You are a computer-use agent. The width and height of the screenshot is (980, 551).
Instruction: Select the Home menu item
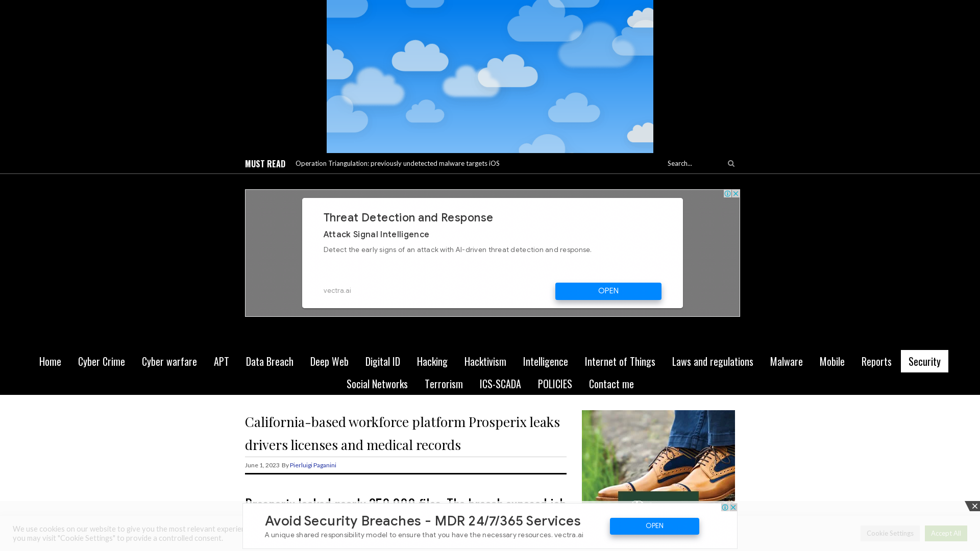[x=50, y=361]
